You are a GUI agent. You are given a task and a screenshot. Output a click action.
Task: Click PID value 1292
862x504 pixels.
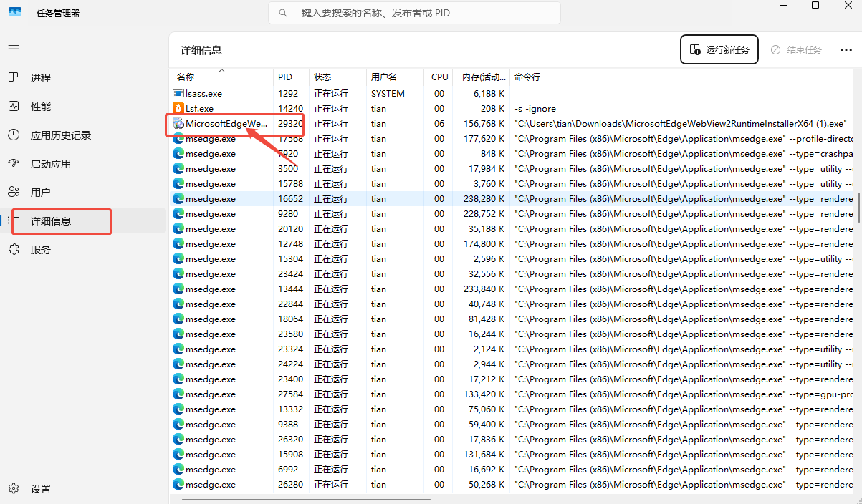(x=287, y=93)
